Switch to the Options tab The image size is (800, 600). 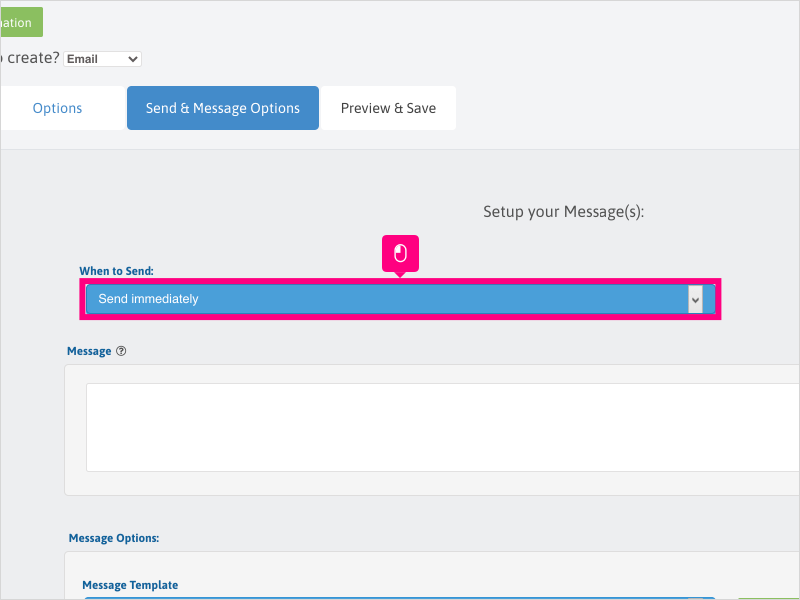pyautogui.click(x=57, y=108)
